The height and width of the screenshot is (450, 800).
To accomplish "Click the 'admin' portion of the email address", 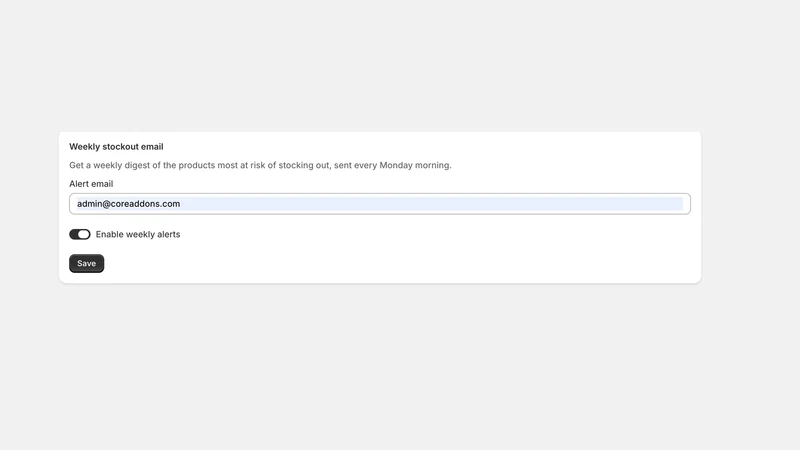I will click(x=89, y=204).
